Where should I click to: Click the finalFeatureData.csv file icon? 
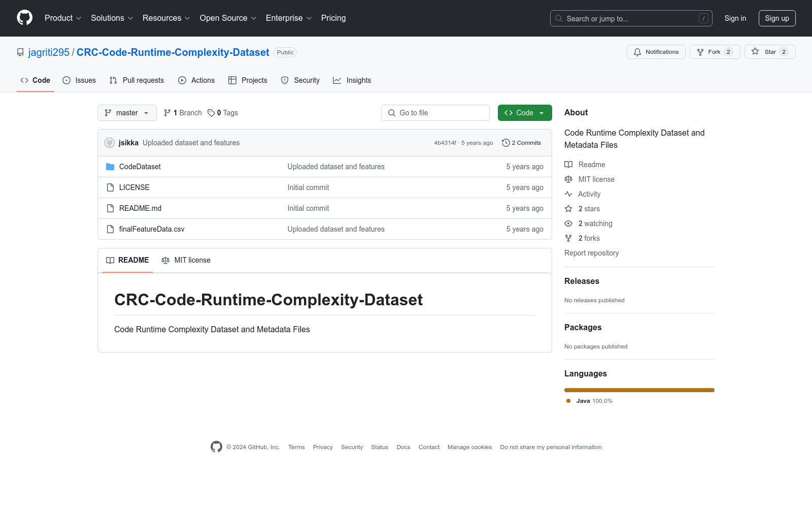[x=110, y=229]
